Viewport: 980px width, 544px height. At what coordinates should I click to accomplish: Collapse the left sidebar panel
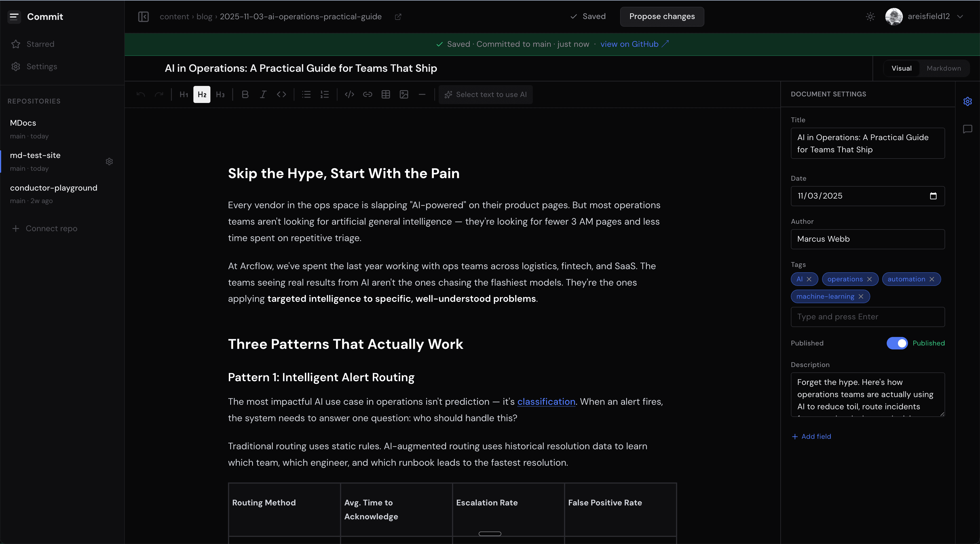click(143, 16)
